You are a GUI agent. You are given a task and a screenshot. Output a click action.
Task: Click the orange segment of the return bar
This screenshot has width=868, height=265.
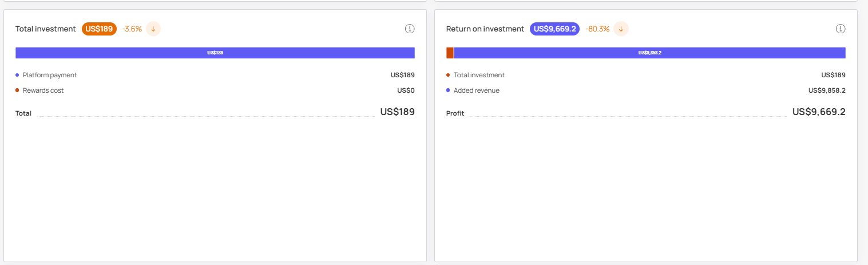450,53
